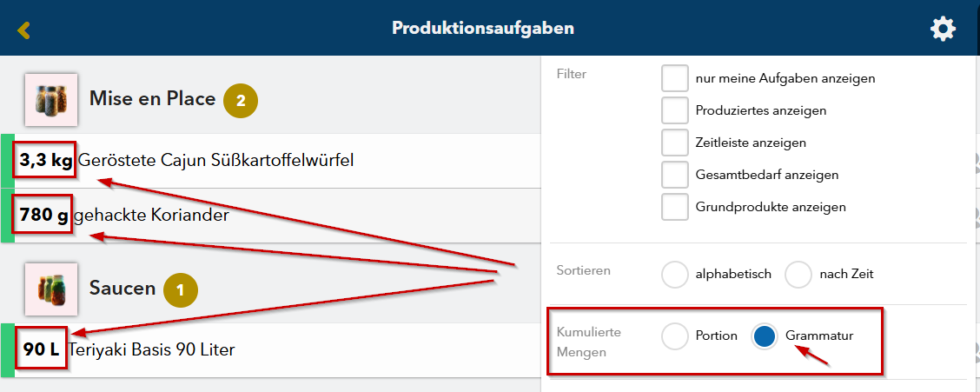Click the Saucen jar thumbnail
980x392 pixels.
coord(51,289)
